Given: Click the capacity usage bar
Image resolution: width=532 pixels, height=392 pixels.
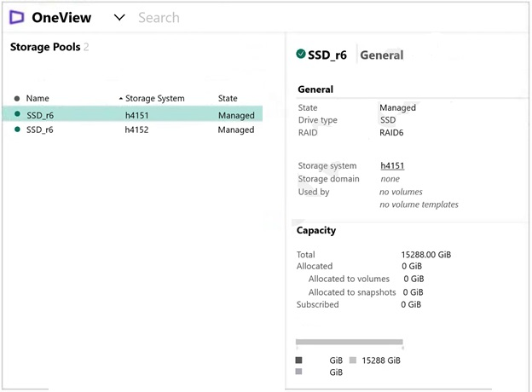Looking at the screenshot, I should point(349,343).
